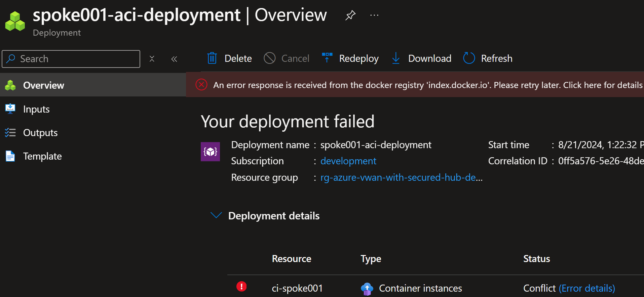The width and height of the screenshot is (644, 297).
Task: Open the rg-azure-vwan-with-secured-hub resource group link
Action: [x=401, y=177]
